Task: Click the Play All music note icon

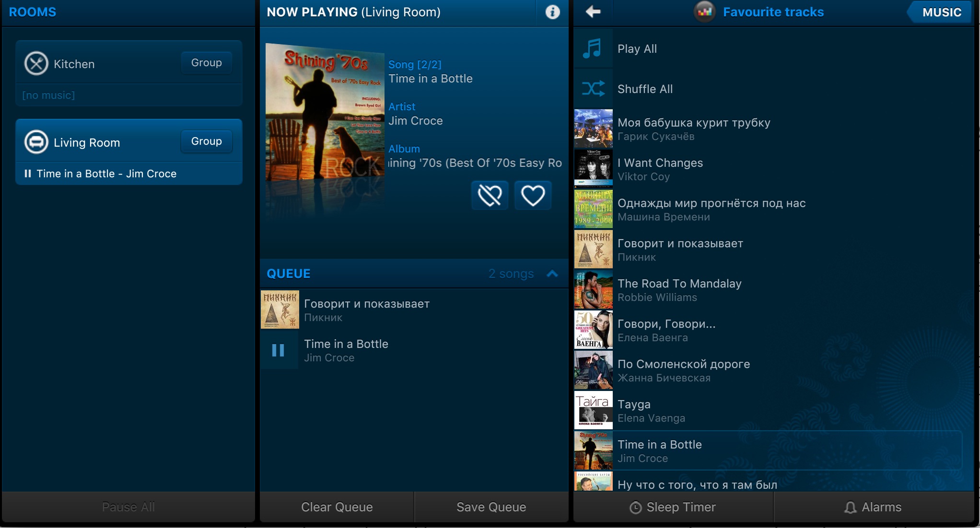Action: pyautogui.click(x=593, y=48)
